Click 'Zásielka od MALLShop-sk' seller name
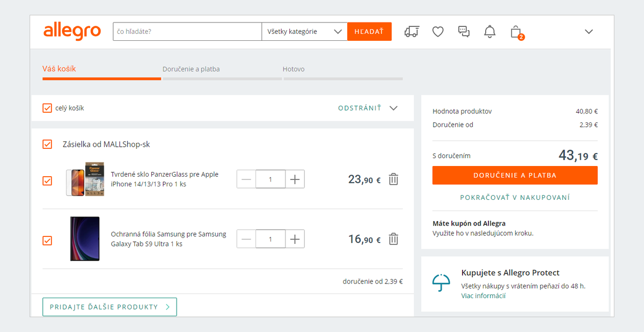 tap(106, 145)
